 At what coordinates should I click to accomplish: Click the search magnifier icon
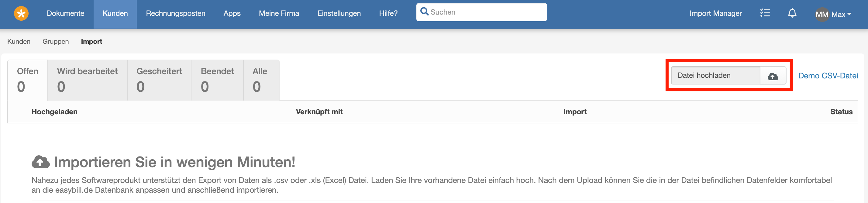(424, 12)
